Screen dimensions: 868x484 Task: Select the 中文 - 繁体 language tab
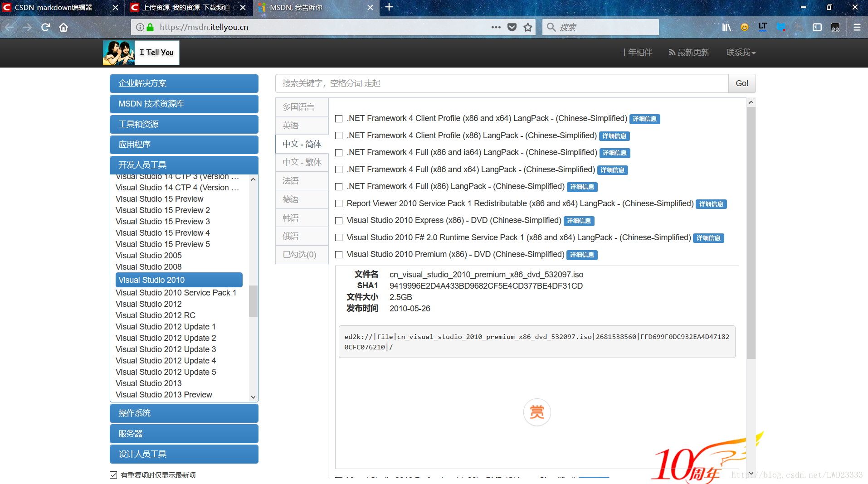click(x=302, y=162)
